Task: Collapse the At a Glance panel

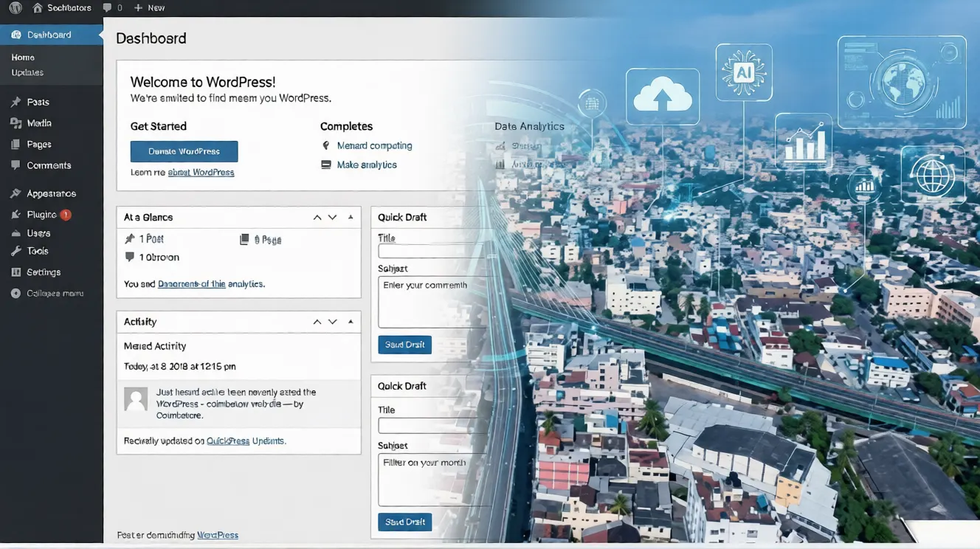Action: [351, 218]
